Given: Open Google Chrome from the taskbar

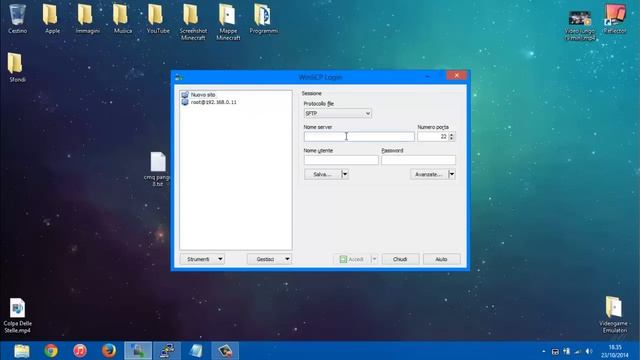Looking at the screenshot, I should point(51,351).
